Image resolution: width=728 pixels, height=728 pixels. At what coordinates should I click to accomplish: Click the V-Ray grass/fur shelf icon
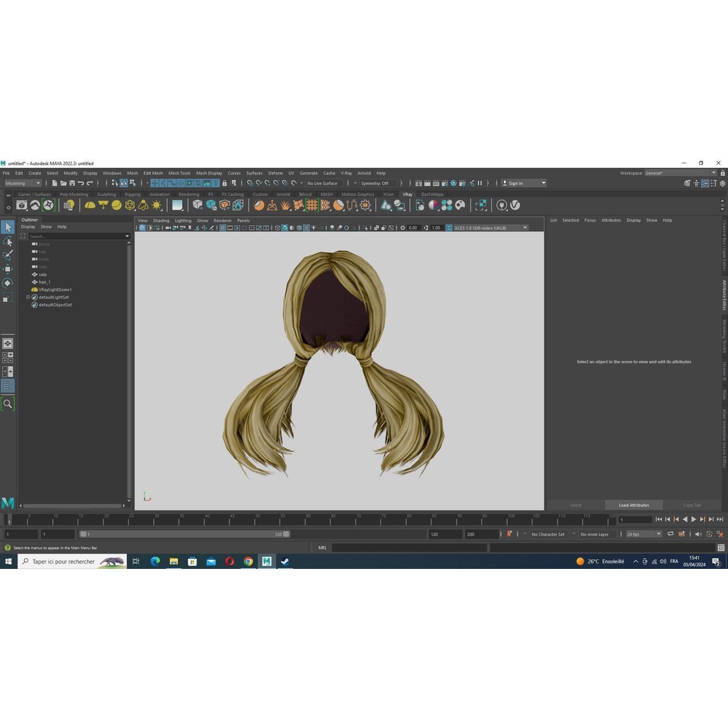tap(286, 205)
